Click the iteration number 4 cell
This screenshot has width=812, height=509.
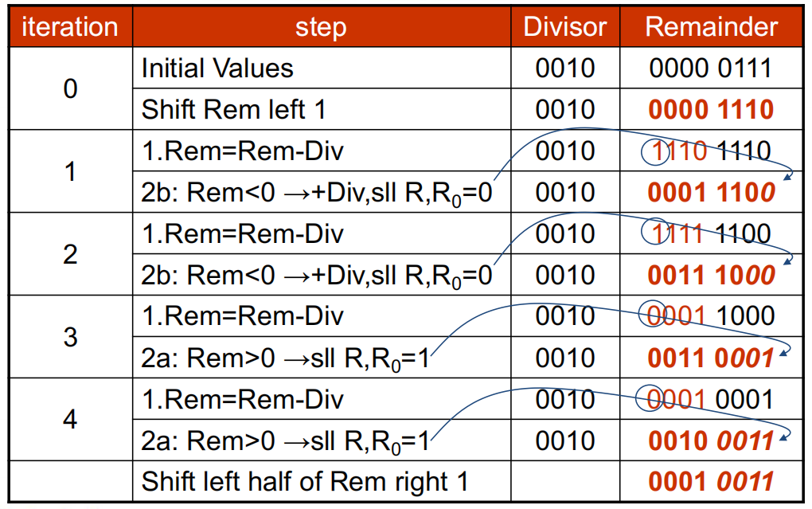point(70,419)
